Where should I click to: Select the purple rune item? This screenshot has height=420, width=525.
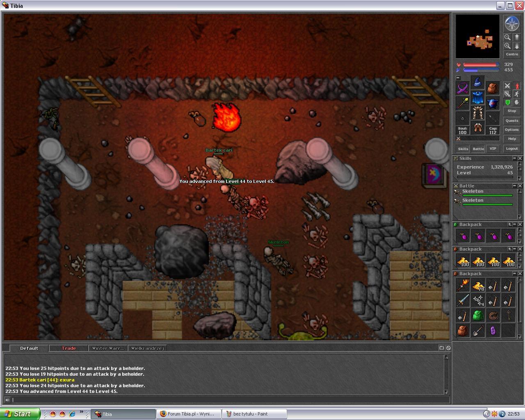[x=493, y=331]
